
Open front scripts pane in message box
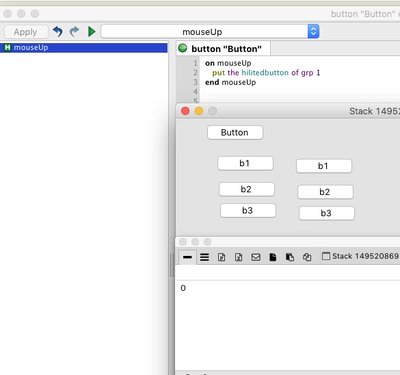(273, 257)
